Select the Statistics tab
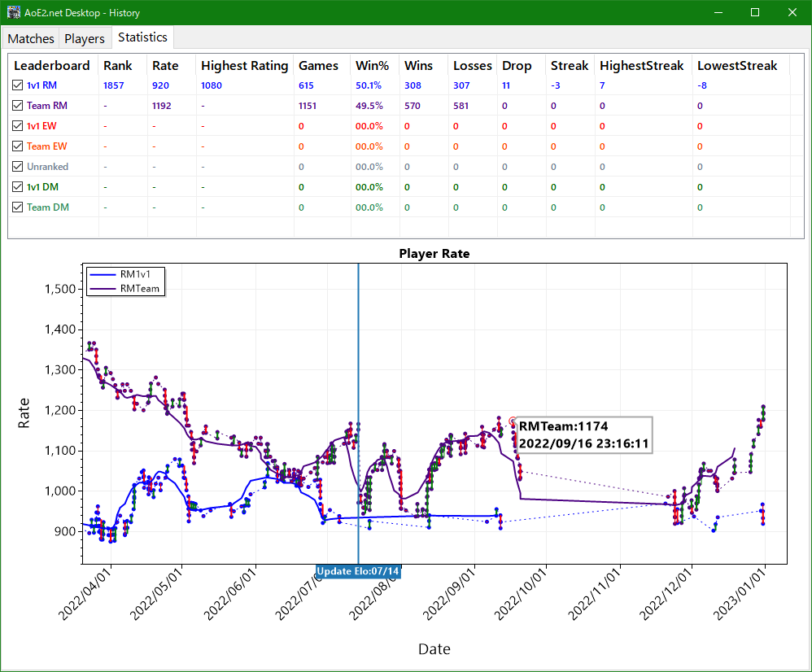Viewport: 812px width, 672px height. (x=142, y=37)
